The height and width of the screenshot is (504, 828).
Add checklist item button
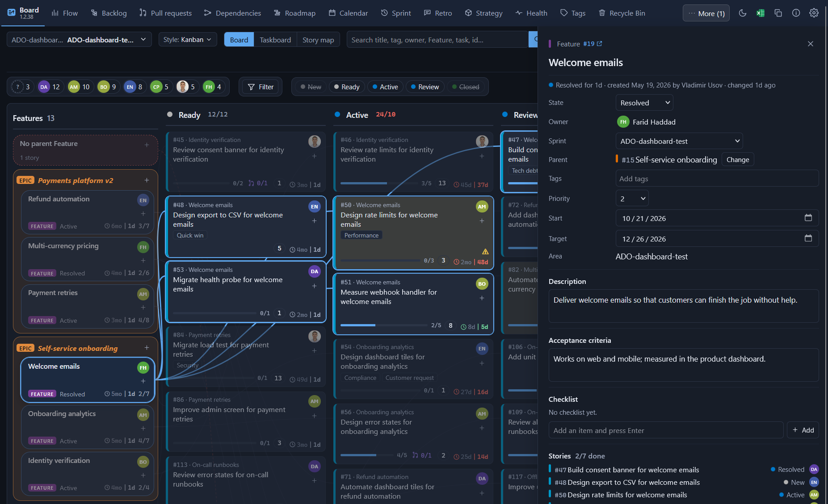(803, 430)
